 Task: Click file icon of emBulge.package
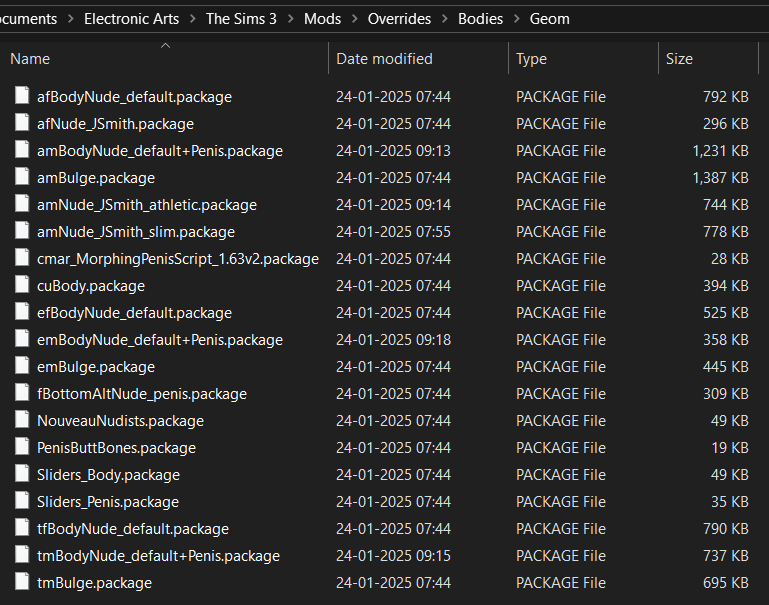22,365
